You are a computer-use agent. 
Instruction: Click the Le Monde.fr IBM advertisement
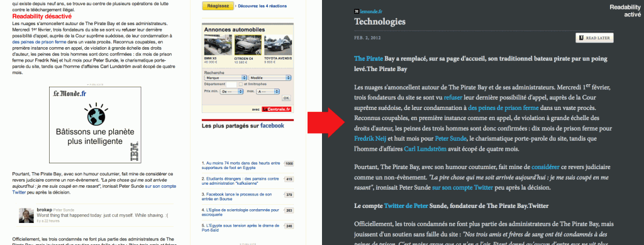click(x=96, y=125)
